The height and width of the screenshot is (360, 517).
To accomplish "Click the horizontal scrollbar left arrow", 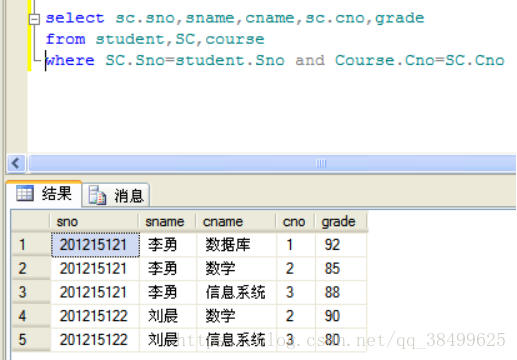I will (16, 163).
